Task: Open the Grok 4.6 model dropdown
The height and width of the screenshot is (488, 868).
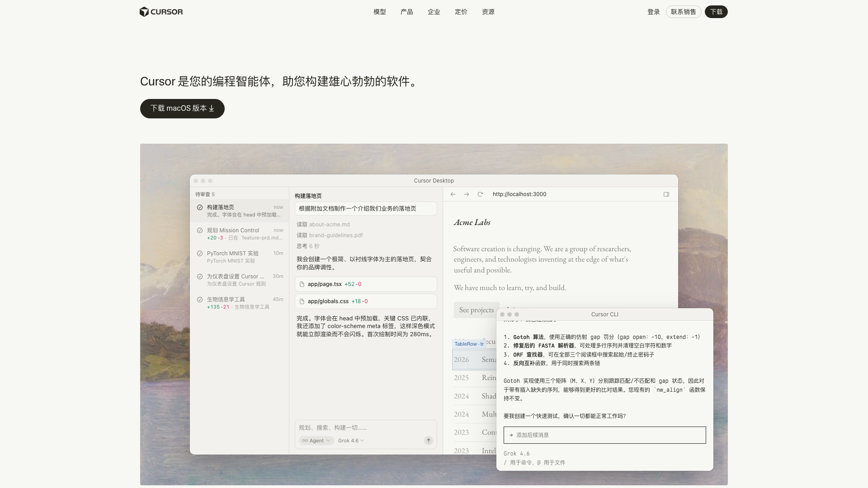Action: click(x=351, y=441)
